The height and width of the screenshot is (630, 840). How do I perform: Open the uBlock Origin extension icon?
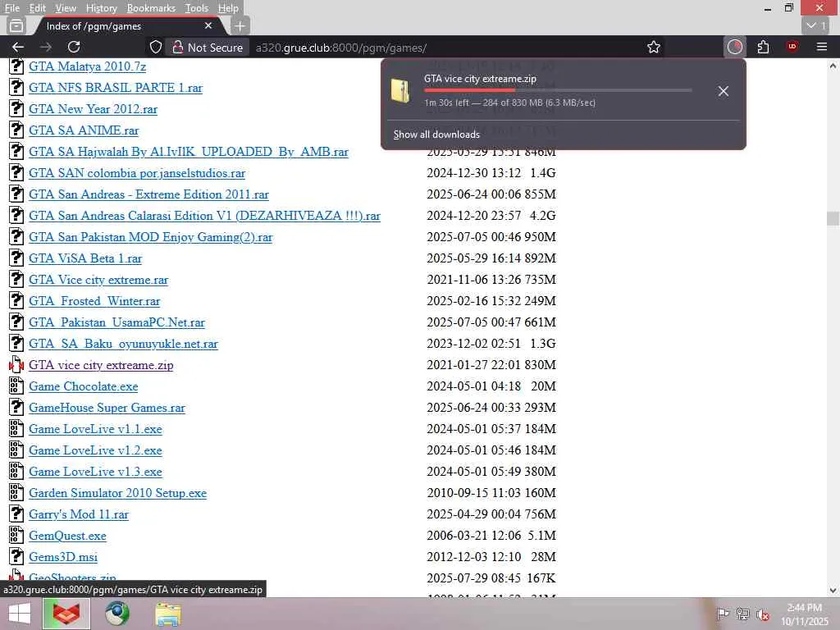pyautogui.click(x=792, y=47)
